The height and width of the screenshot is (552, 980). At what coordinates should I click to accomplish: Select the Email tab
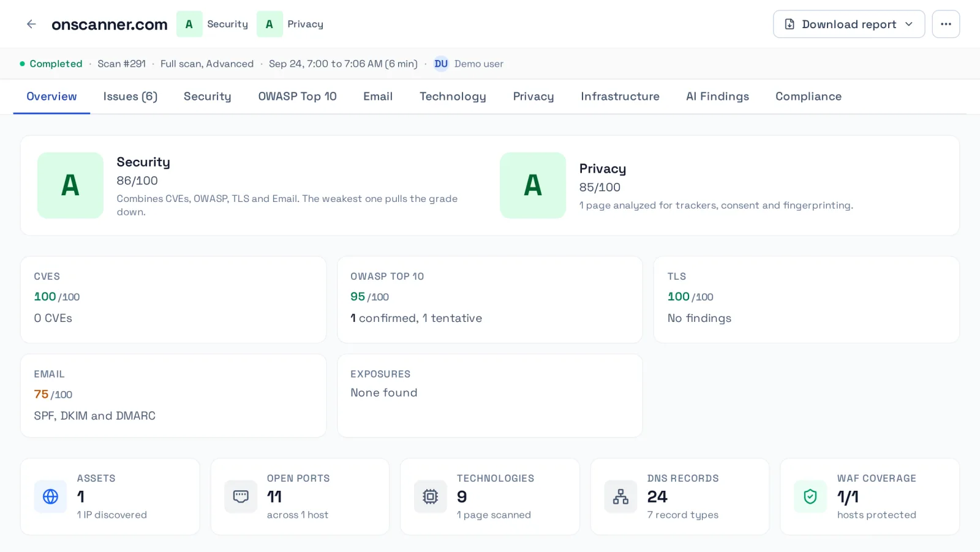378,97
